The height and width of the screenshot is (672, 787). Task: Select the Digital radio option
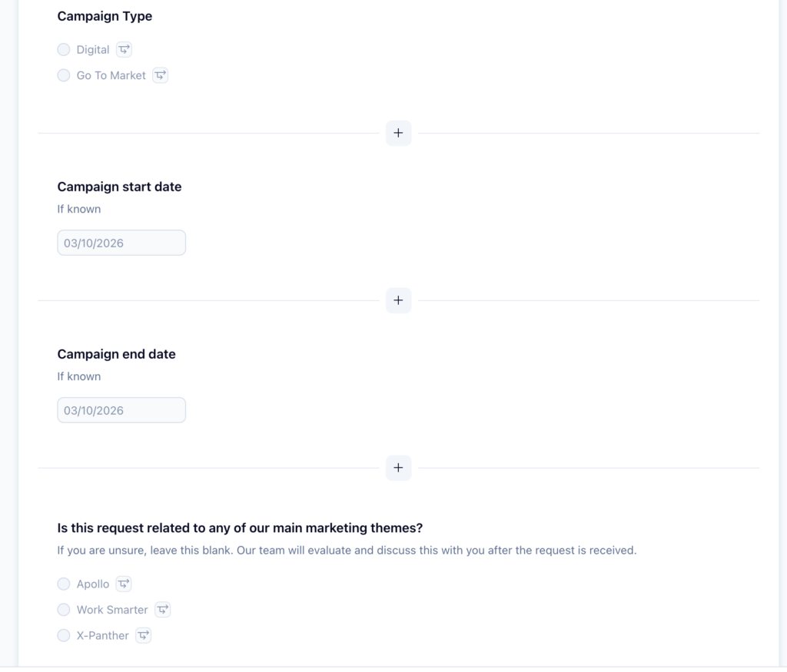click(x=64, y=50)
